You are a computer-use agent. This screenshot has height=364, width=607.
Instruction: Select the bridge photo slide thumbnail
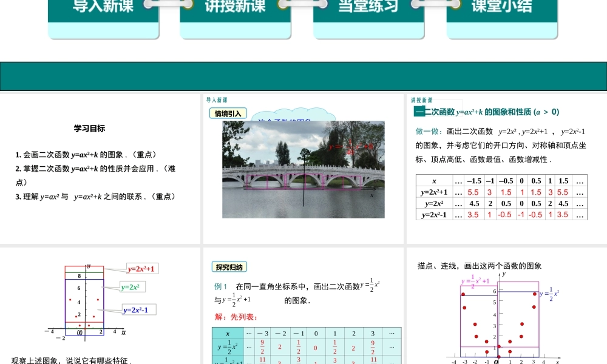tap(303, 169)
